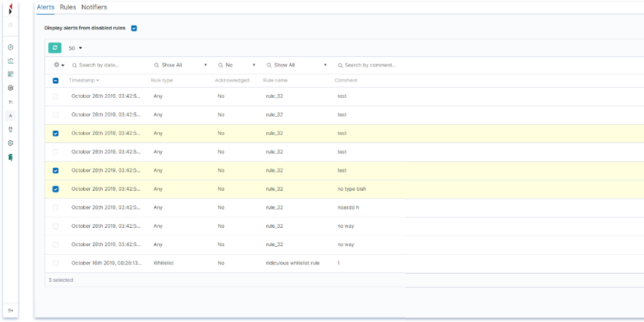Check the Whitelist alert row checkbox
644x322 pixels.
coord(55,264)
